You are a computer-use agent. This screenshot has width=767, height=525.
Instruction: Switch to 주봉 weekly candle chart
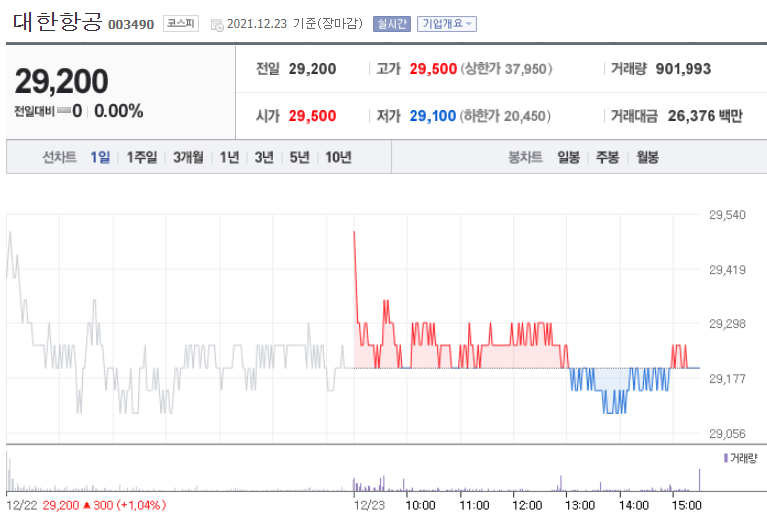click(608, 157)
